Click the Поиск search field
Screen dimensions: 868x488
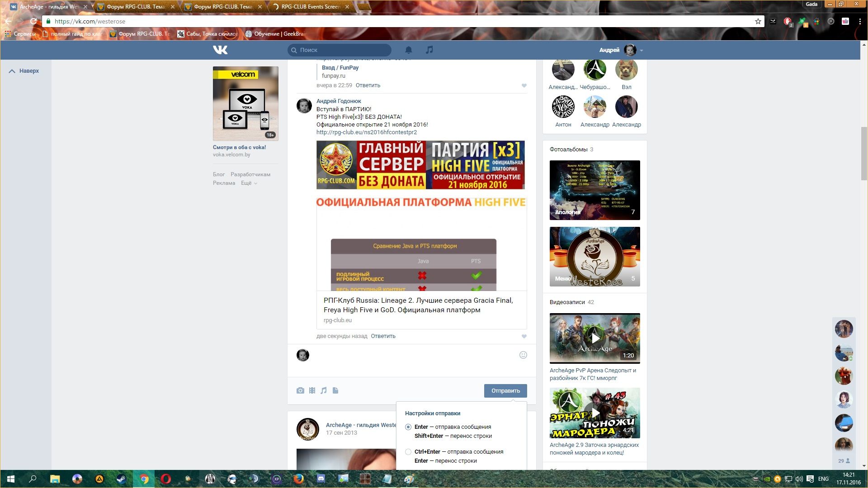[339, 50]
